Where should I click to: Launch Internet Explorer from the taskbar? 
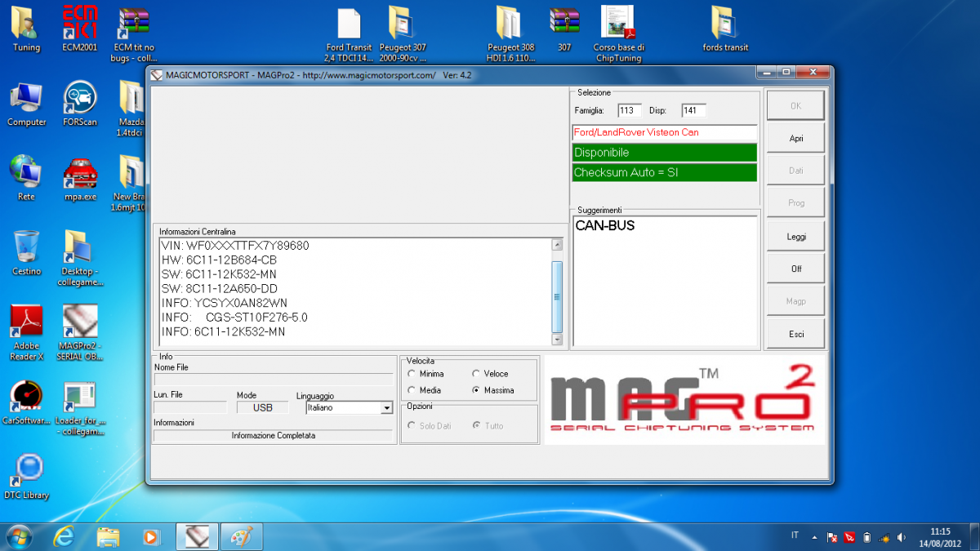(x=63, y=536)
